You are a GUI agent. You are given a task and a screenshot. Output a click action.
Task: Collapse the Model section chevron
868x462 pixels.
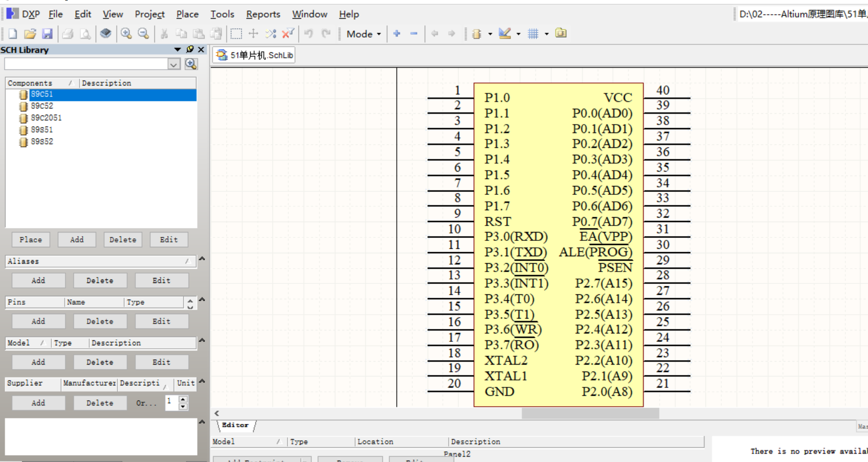(202, 340)
